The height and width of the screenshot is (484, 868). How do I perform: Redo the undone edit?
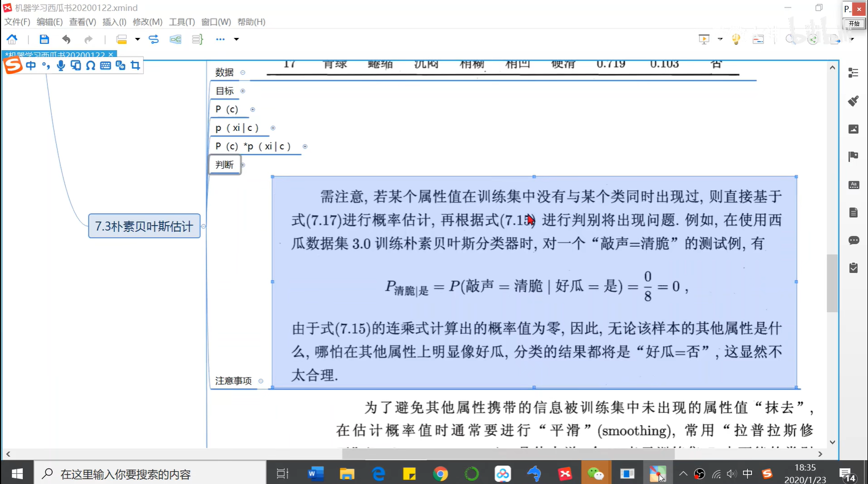click(x=88, y=39)
